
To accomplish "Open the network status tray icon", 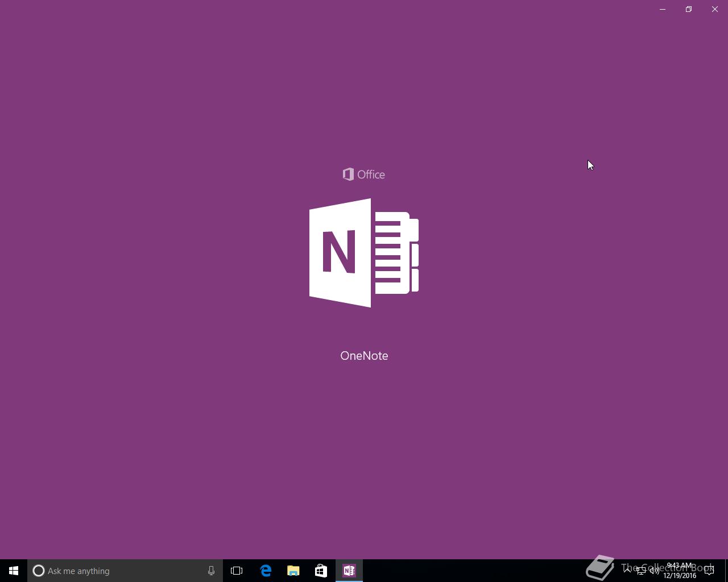I will coord(641,571).
